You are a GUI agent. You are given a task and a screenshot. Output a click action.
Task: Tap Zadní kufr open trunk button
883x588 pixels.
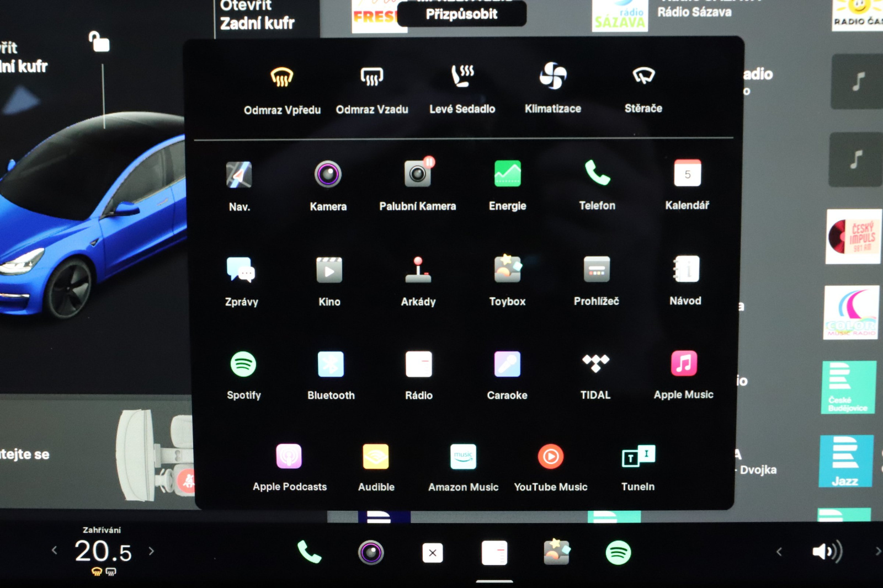point(257,15)
